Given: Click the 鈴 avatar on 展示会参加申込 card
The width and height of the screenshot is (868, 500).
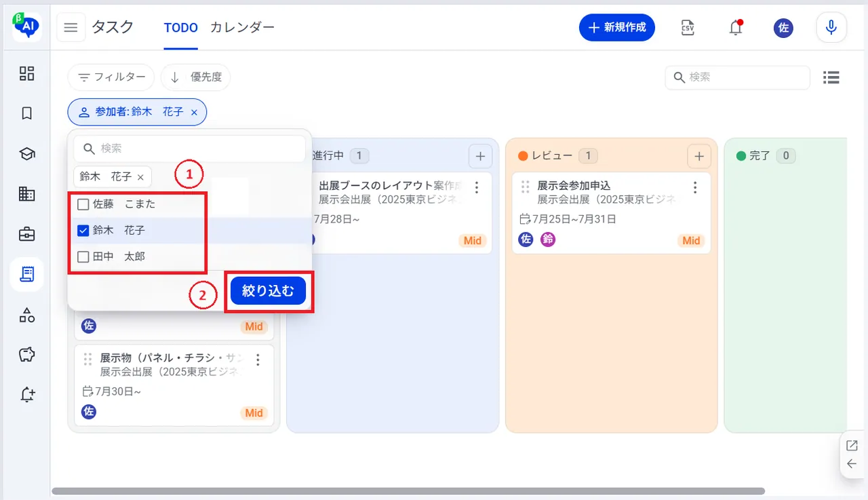Looking at the screenshot, I should click(548, 239).
